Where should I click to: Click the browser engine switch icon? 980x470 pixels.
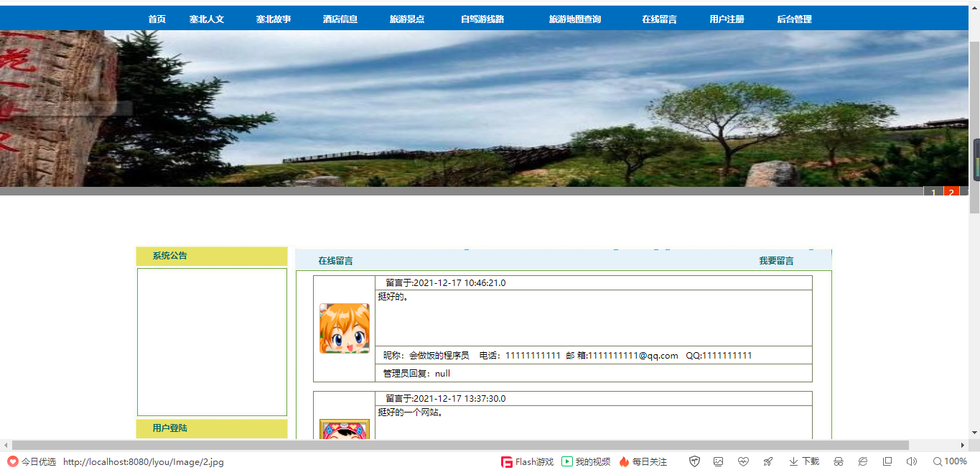(x=863, y=461)
